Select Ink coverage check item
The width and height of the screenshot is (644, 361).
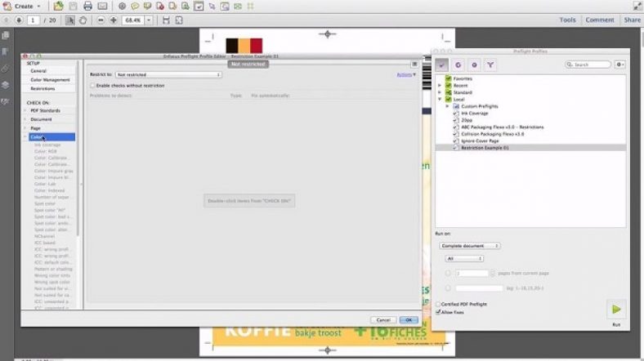tap(47, 145)
